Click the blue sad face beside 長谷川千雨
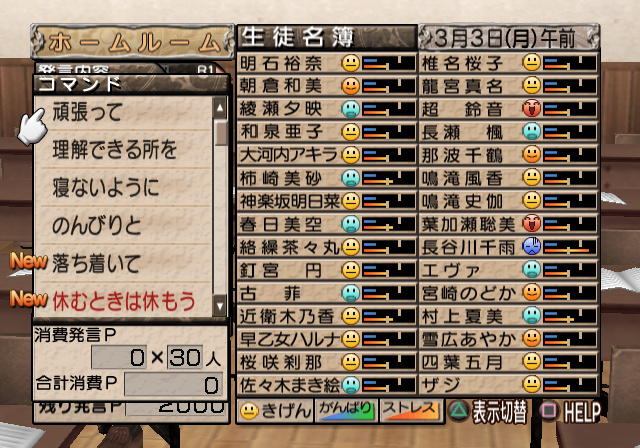Image resolution: width=640 pixels, height=448 pixels. point(531,246)
